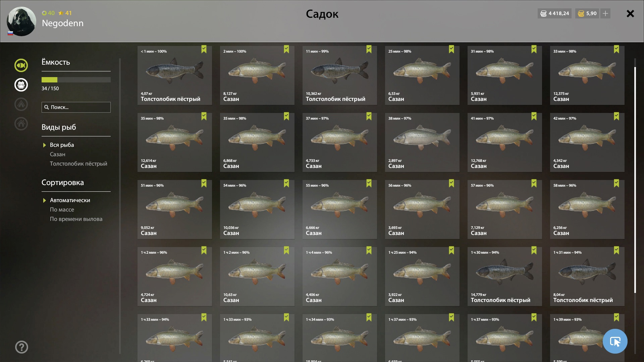Select the second round sidebar icon

tap(21, 85)
